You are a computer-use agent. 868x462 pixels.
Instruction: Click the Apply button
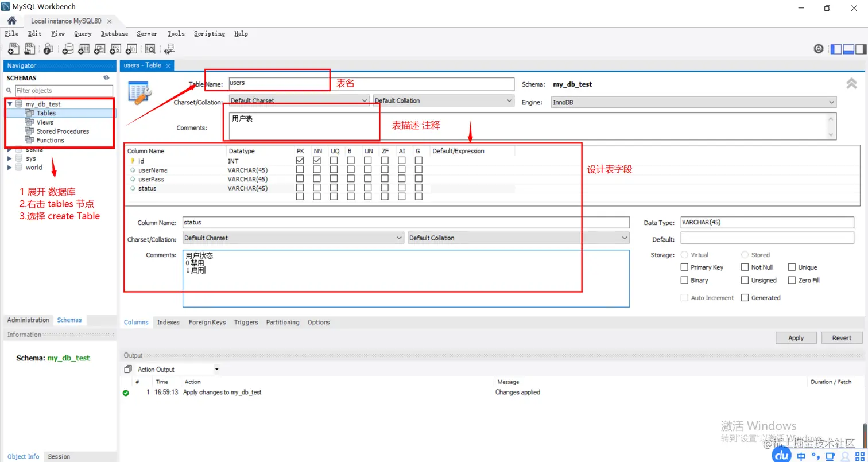click(x=796, y=337)
